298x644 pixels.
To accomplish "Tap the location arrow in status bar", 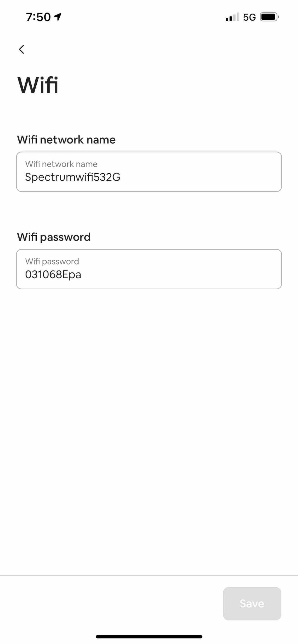I will click(58, 17).
